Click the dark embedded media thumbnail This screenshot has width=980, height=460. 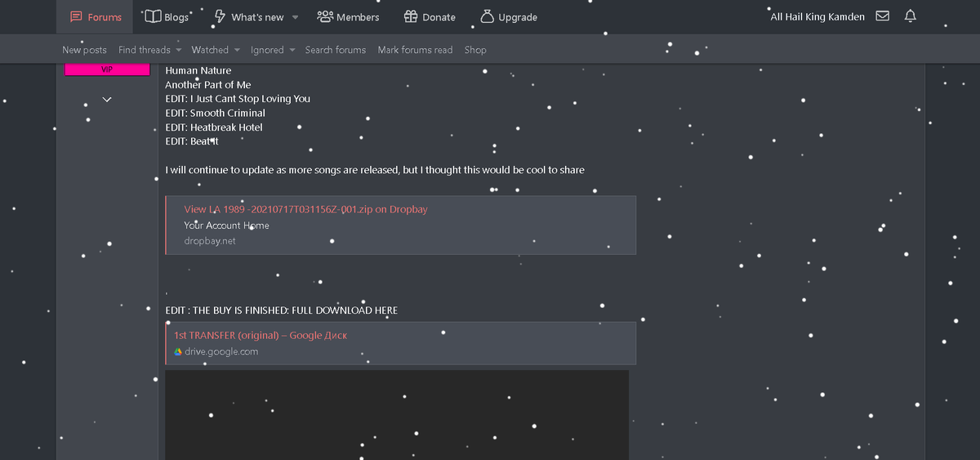397,415
